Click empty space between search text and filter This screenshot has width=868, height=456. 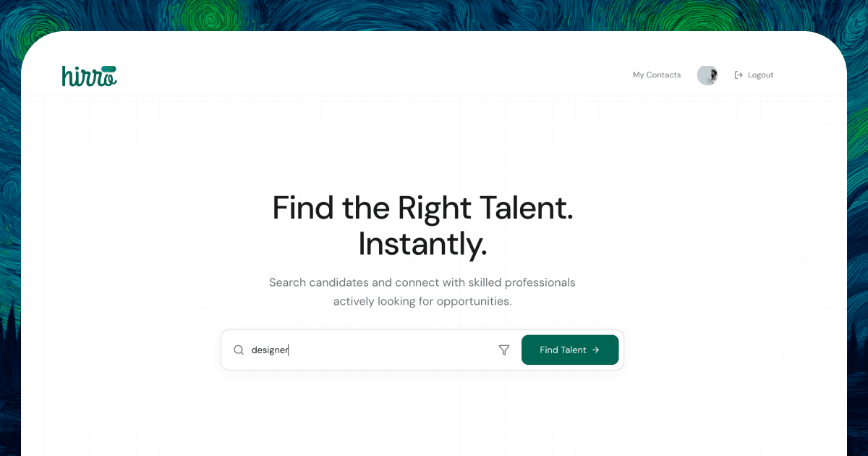pos(398,350)
